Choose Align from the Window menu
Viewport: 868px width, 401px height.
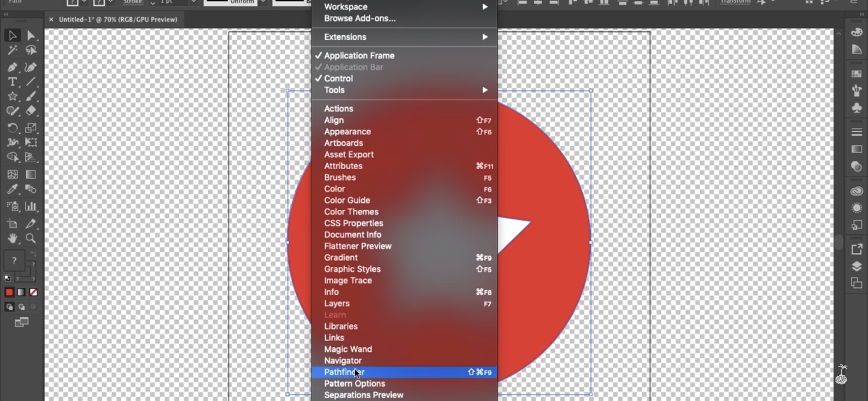coord(404,120)
